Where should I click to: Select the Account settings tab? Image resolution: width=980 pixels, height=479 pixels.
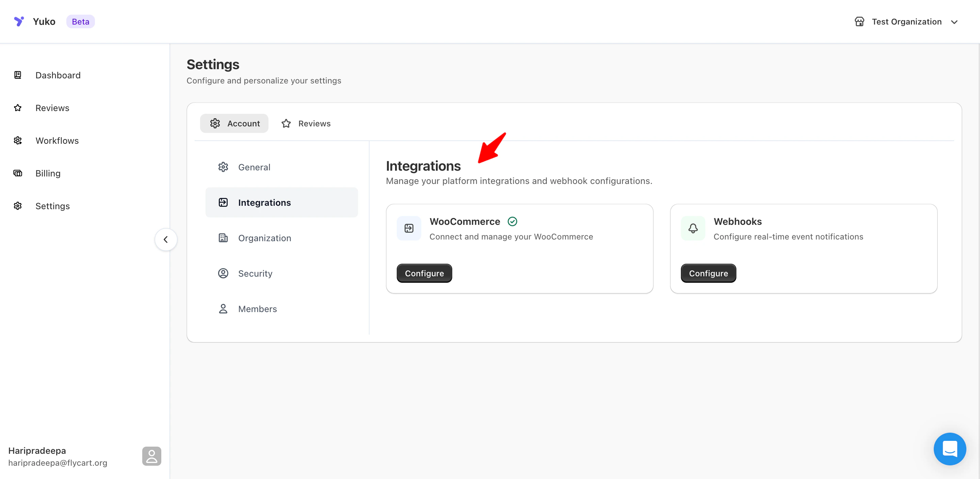point(234,123)
